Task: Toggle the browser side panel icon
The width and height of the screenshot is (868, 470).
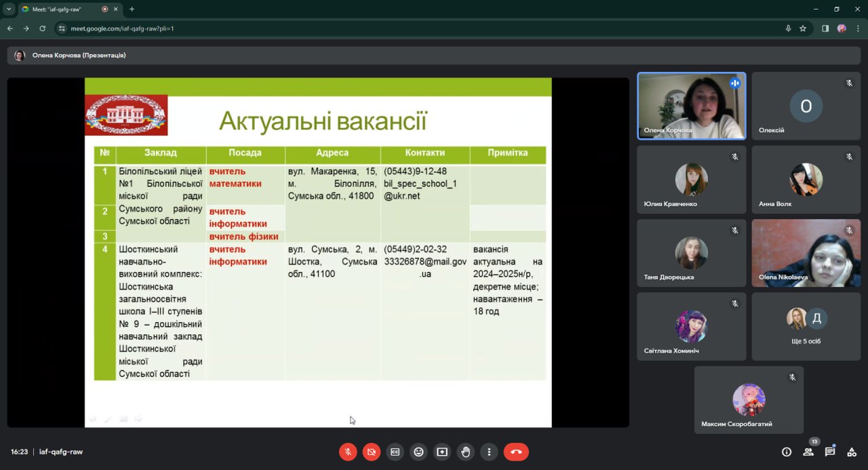Action: [x=825, y=28]
